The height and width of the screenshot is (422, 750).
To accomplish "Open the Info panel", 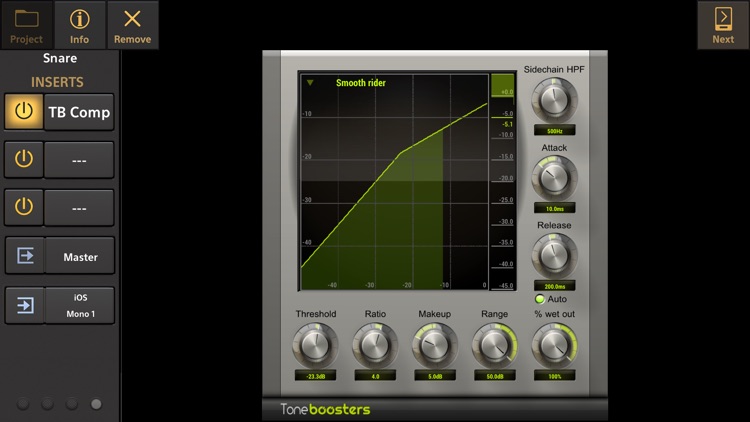I will [x=79, y=25].
